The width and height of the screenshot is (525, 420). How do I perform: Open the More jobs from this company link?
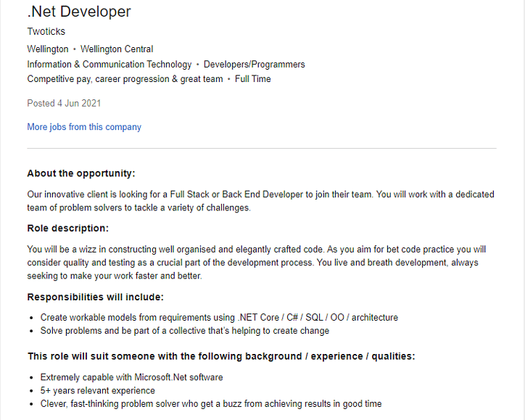(84, 127)
